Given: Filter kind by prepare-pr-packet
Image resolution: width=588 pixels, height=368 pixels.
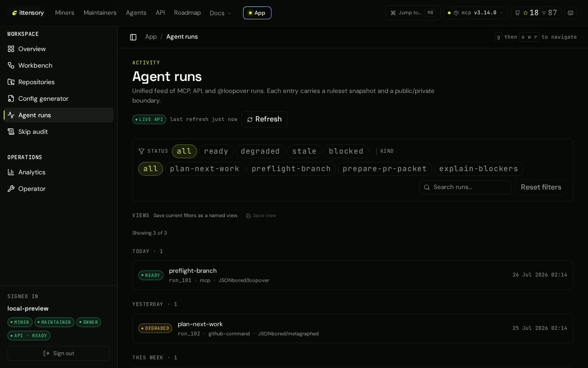Looking at the screenshot, I should pyautogui.click(x=385, y=169).
